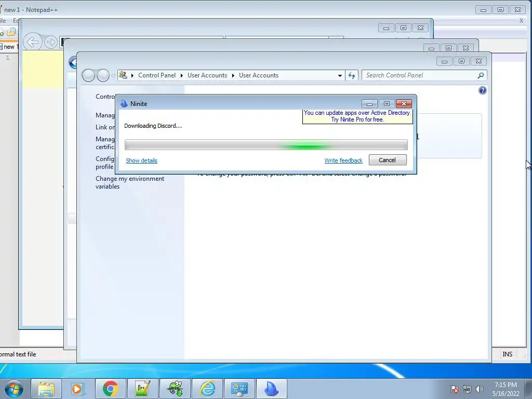This screenshot has height=399, width=532.
Task: Launch Internet Explorer from the taskbar
Action: click(x=207, y=389)
